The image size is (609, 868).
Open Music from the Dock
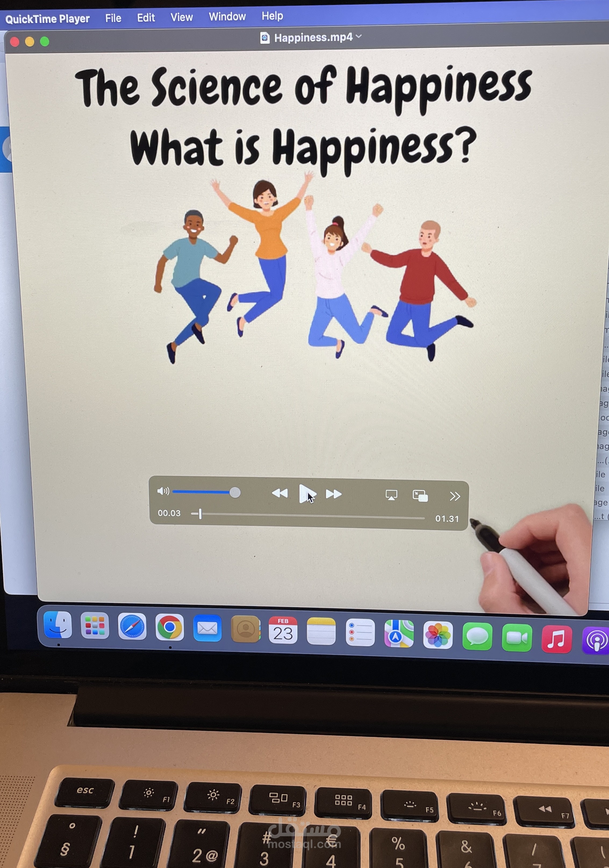(556, 640)
